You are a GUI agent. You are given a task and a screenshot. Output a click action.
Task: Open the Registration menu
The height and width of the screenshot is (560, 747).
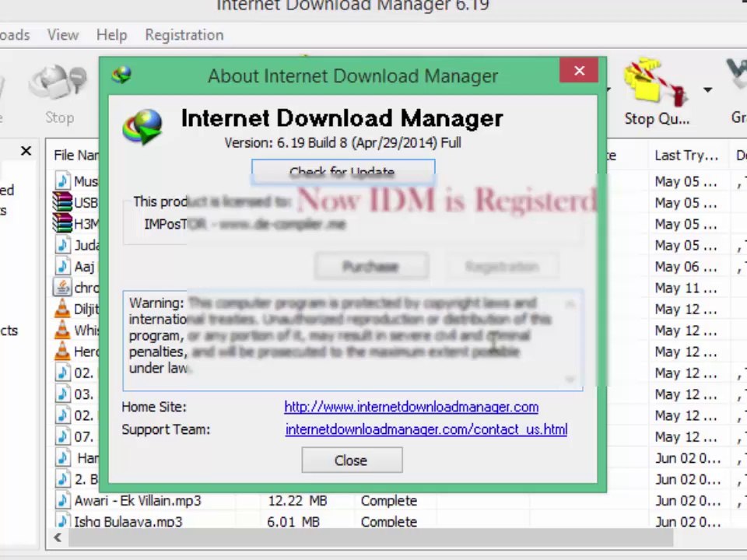pos(184,35)
